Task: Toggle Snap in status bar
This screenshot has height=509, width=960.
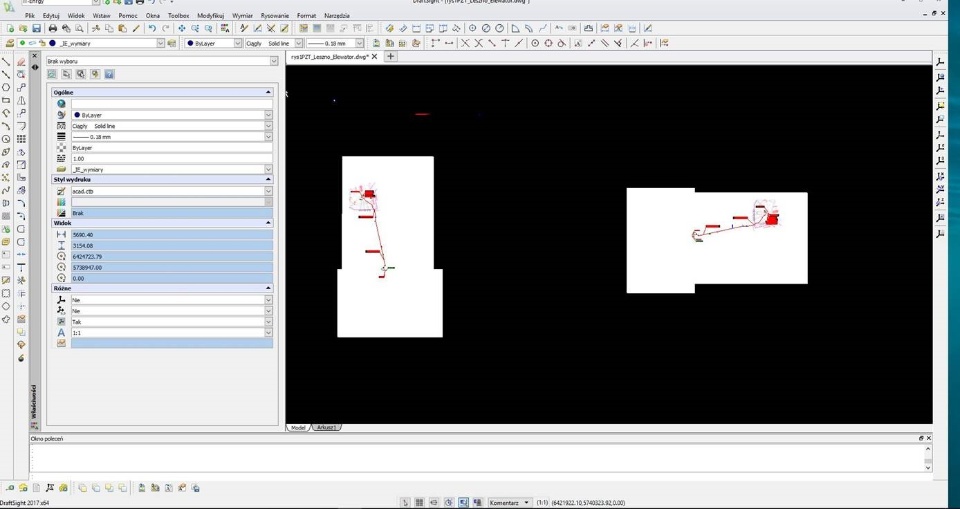Action: tap(405, 502)
